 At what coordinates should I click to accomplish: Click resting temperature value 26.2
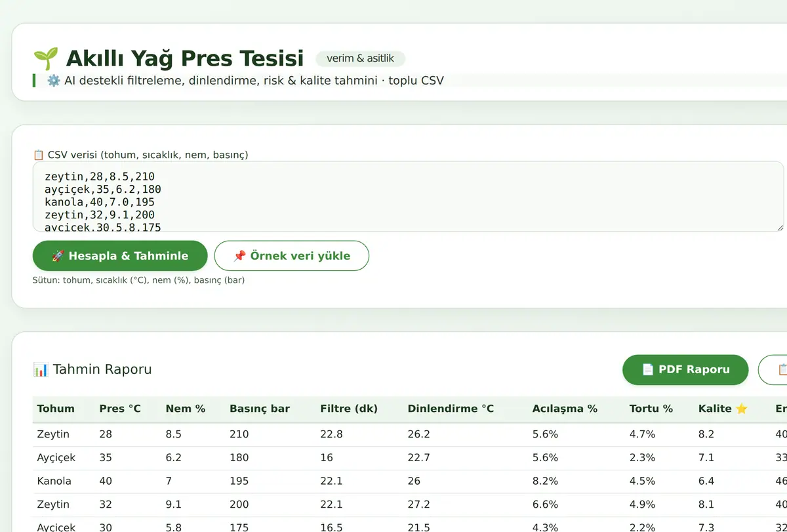pos(419,434)
